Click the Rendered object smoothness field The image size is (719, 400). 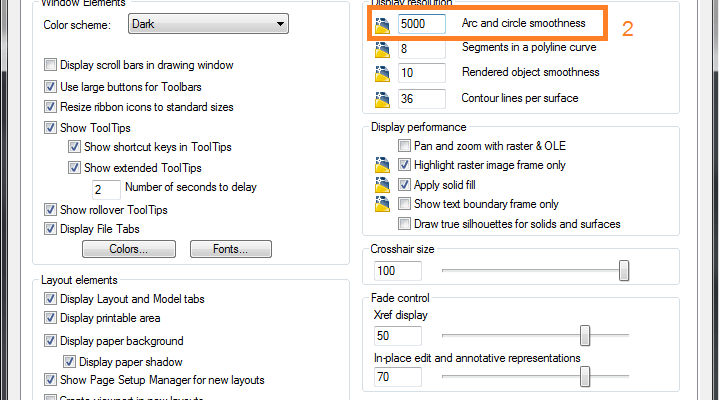click(x=421, y=73)
